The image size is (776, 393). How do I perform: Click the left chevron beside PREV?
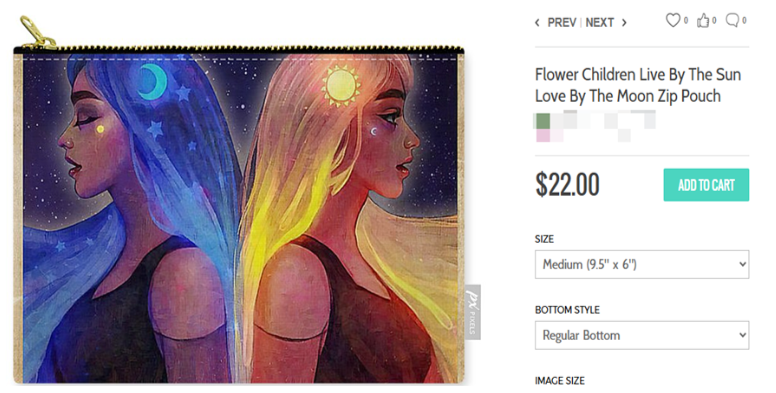537,23
